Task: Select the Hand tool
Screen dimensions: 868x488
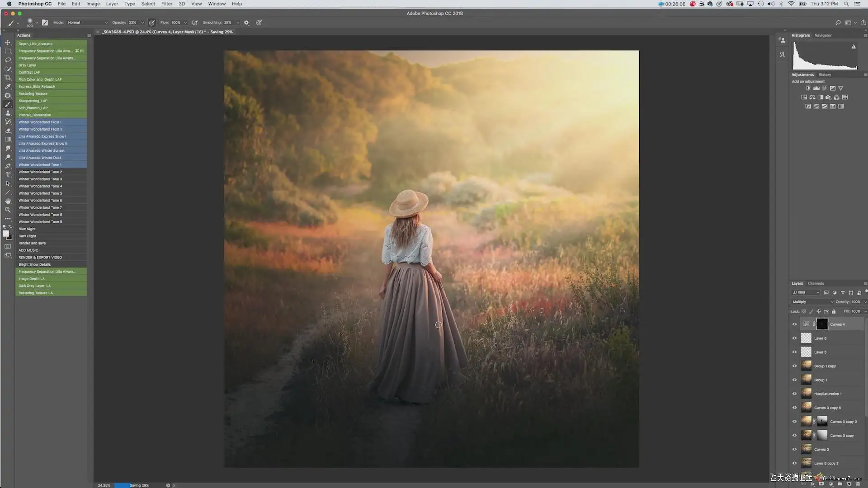Action: click(x=8, y=201)
